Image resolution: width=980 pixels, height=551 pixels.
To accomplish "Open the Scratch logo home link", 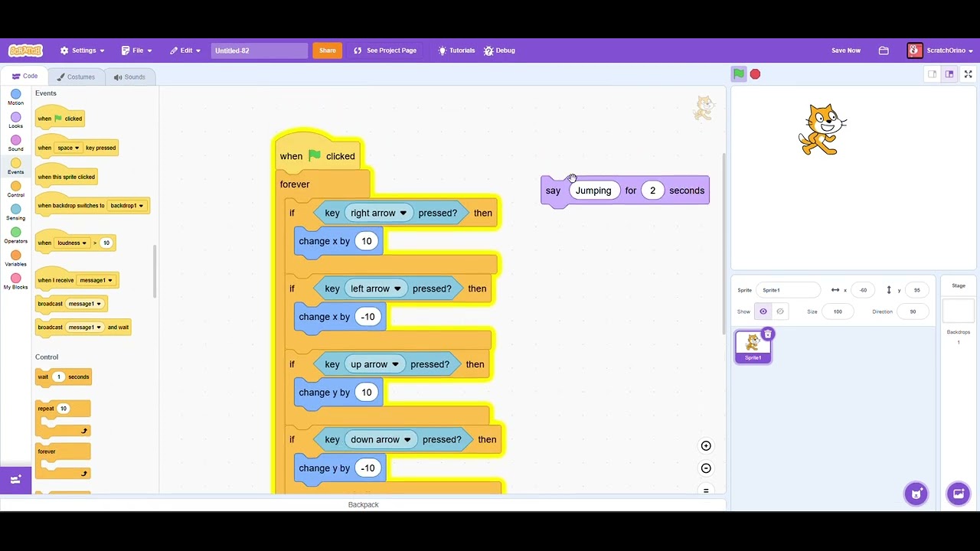I will [25, 51].
